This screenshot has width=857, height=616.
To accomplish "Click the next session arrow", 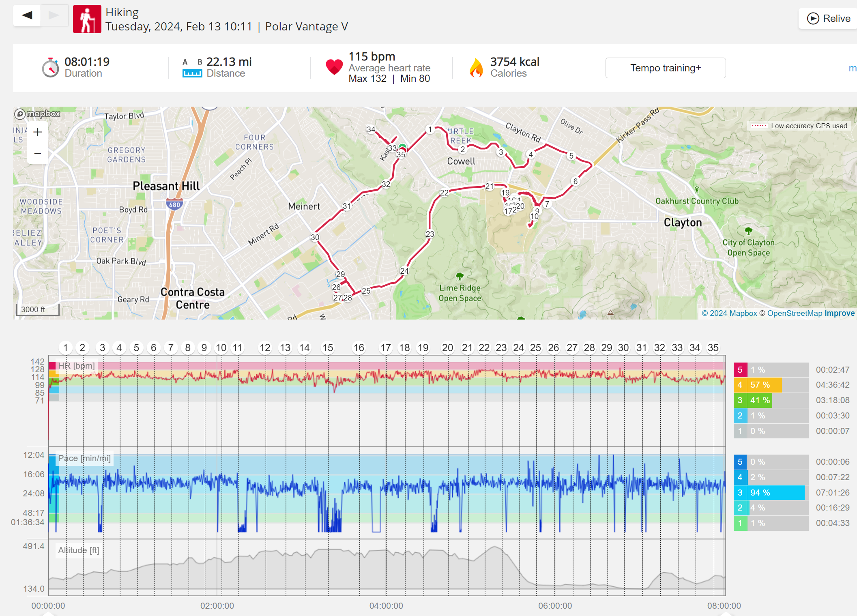I will pos(54,15).
